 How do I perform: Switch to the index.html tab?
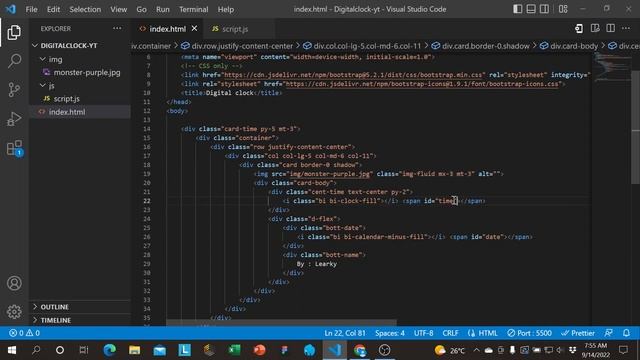click(167, 29)
